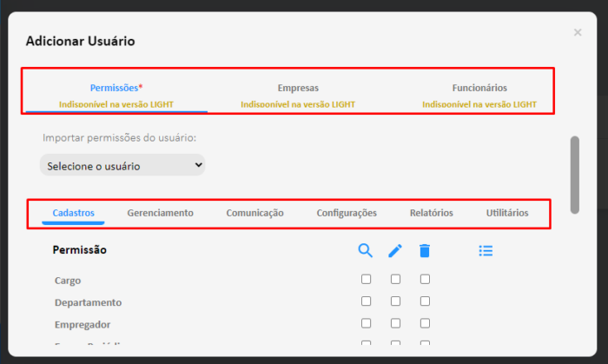
Task: Check view permission for Empregador
Action: pos(366,323)
